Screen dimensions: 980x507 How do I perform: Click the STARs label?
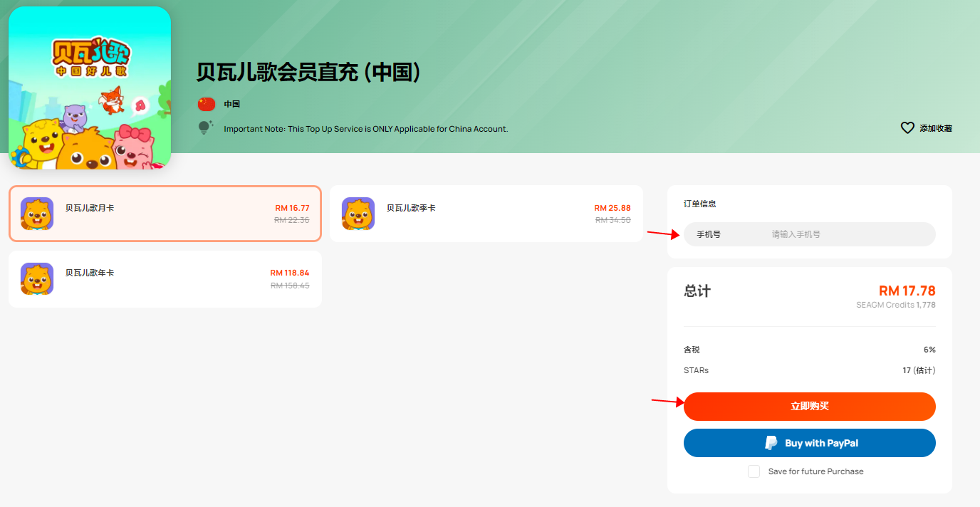click(696, 370)
